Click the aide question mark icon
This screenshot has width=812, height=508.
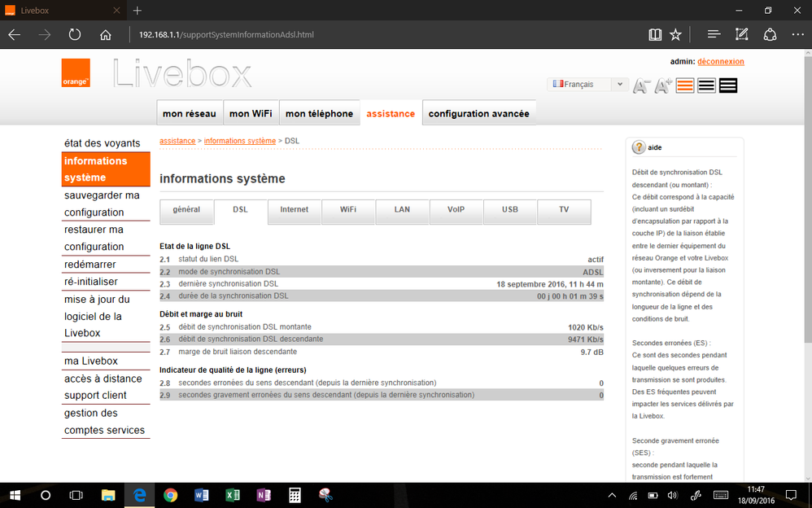coord(639,147)
